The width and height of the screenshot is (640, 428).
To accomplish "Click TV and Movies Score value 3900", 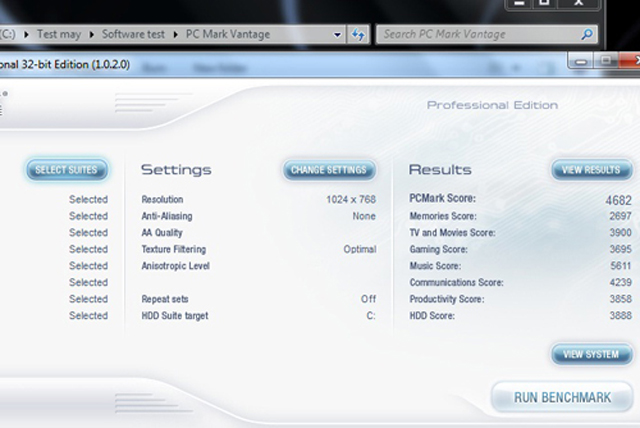I will click(x=620, y=233).
